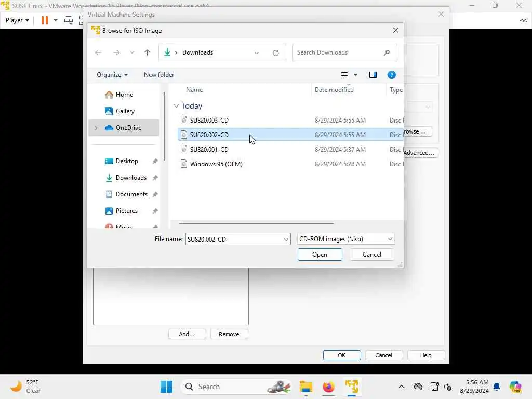Open File Explorer from taskbar
Viewport: 532px width, 399px height.
(x=305, y=387)
